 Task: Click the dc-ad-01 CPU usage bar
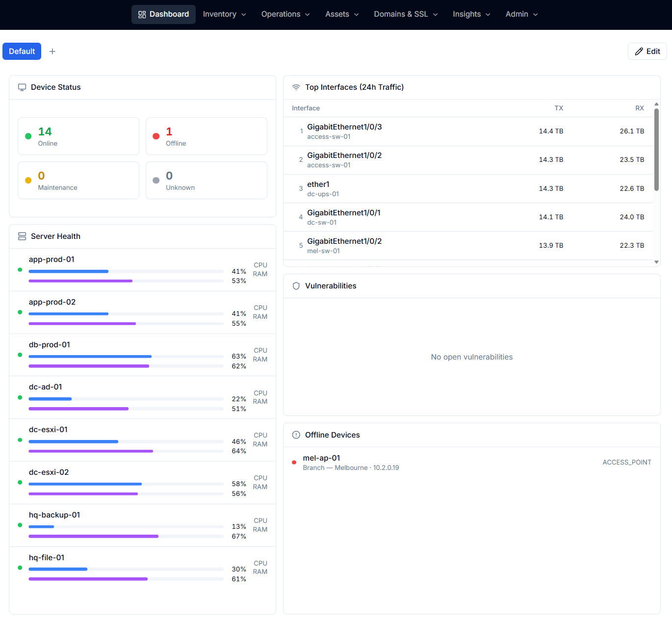(x=126, y=399)
